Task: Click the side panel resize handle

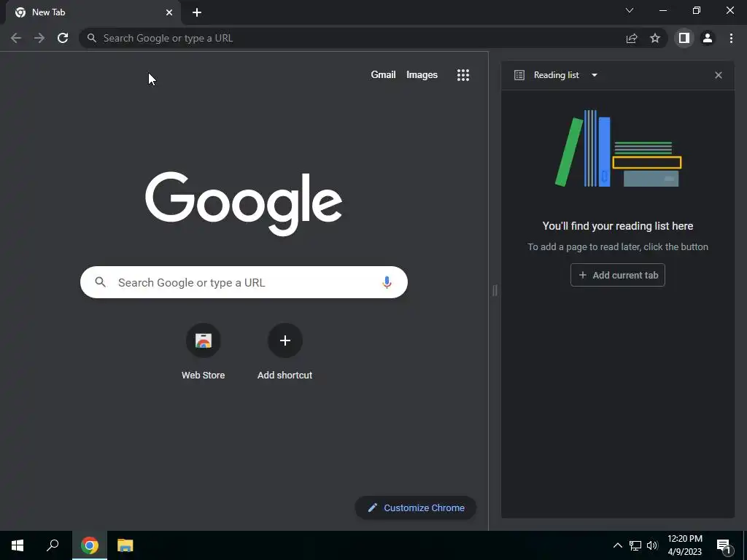Action: [x=495, y=290]
